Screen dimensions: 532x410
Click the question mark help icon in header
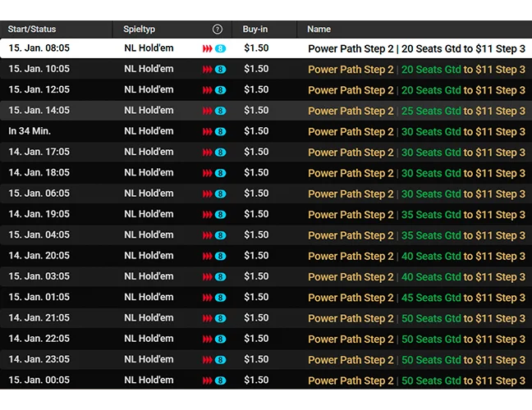click(x=218, y=30)
